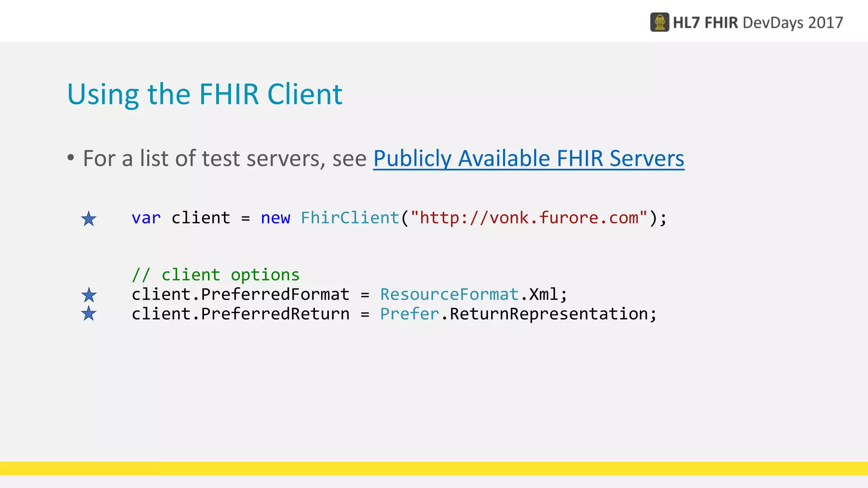
Task: Click the star beside client.PreferredFormat
Action: [x=89, y=295]
